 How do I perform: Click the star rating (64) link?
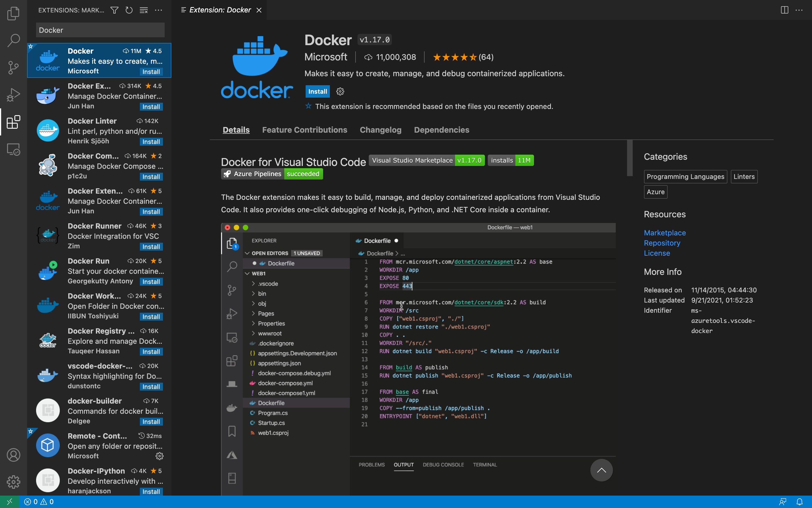(x=463, y=57)
